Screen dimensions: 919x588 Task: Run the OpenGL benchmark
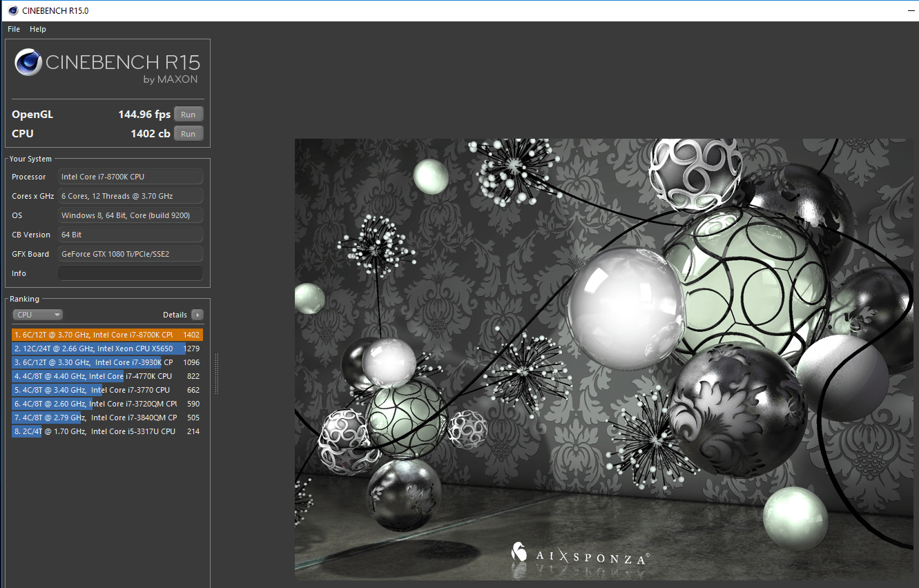188,115
